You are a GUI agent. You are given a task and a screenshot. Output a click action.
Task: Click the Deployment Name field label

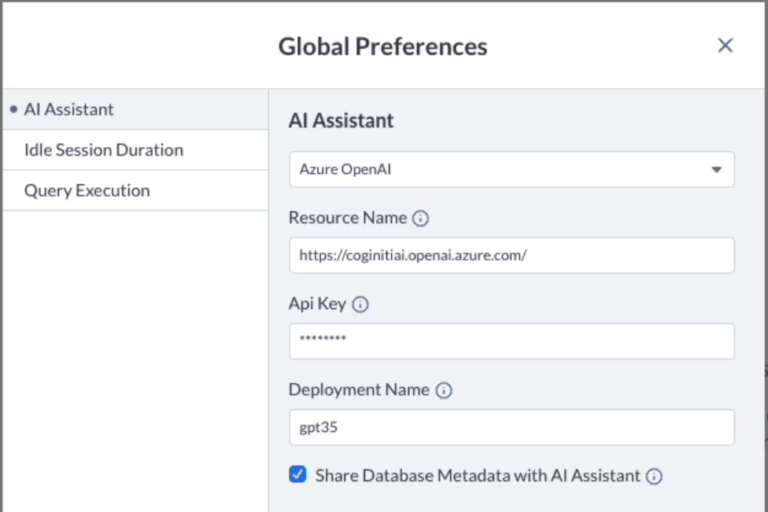click(359, 390)
